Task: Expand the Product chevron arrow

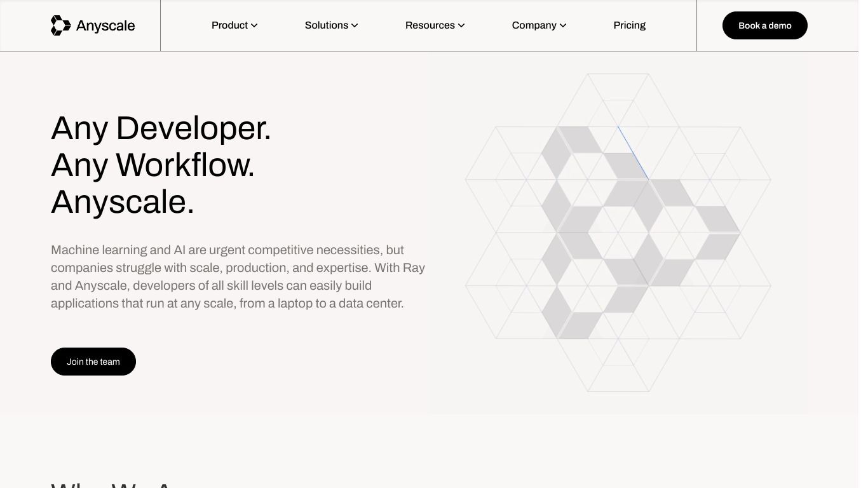Action: tap(254, 25)
